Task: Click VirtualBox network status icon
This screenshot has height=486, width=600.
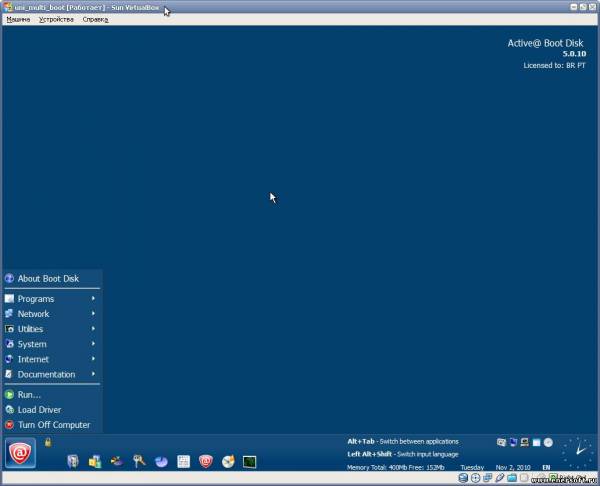Action: (488, 478)
